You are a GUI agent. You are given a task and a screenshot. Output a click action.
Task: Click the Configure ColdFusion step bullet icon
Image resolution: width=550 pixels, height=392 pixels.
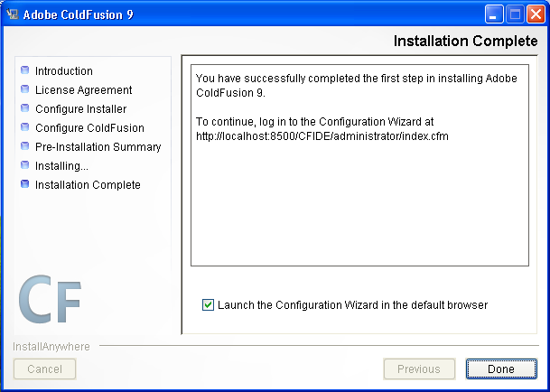(x=25, y=126)
